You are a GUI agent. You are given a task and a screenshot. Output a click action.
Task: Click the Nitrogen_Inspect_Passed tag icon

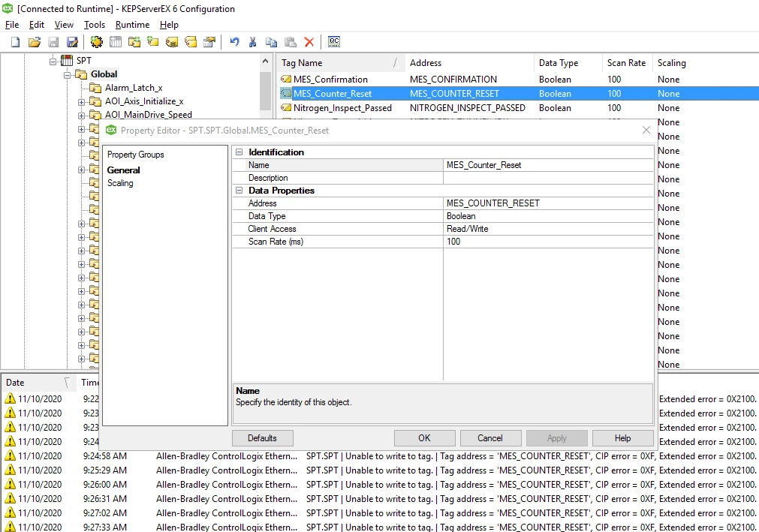286,108
